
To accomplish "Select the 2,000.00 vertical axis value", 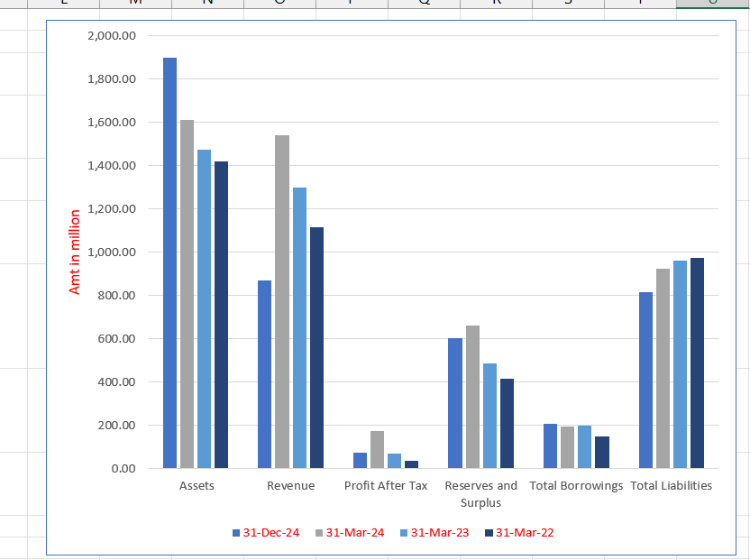I will click(x=112, y=36).
